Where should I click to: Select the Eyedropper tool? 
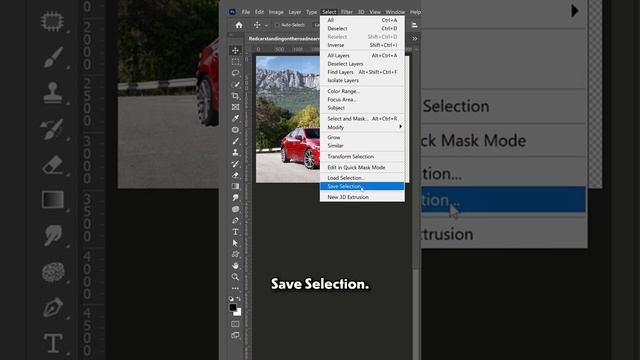click(x=236, y=118)
